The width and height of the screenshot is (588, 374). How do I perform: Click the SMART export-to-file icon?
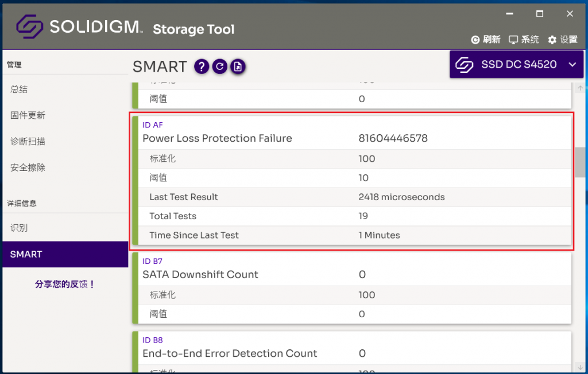(238, 67)
